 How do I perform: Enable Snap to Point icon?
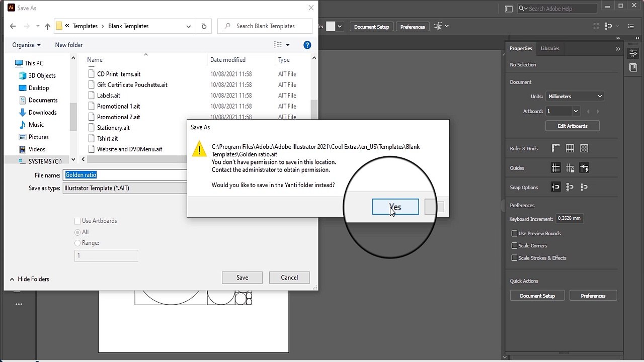click(555, 187)
